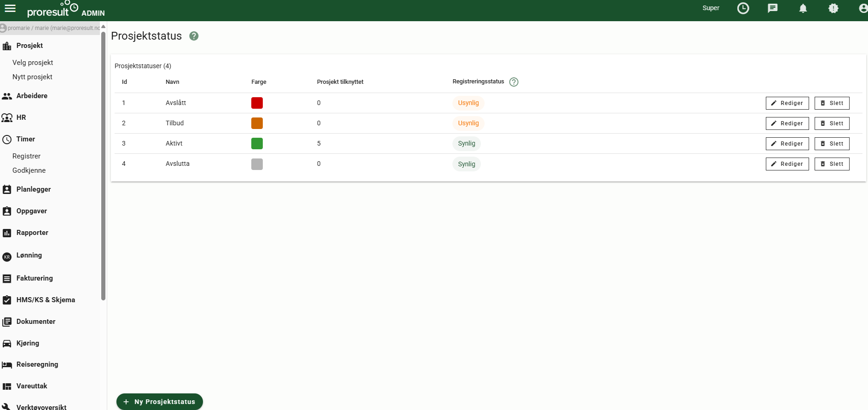Delete the Avslutta status with Slett

[832, 164]
